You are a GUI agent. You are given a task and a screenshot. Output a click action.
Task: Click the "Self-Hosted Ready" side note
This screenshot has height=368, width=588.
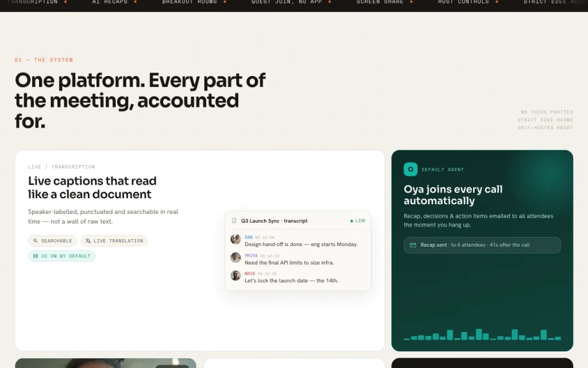coord(546,128)
